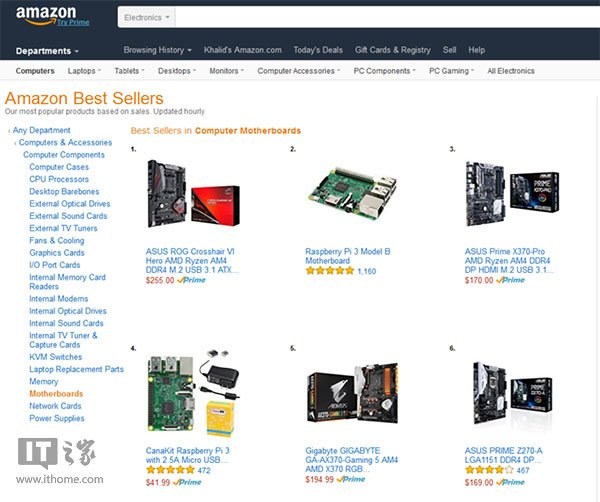600x502 pixels.
Task: Click the star rating of ASUS PRIME Z270-A
Action: pyautogui.click(x=489, y=470)
